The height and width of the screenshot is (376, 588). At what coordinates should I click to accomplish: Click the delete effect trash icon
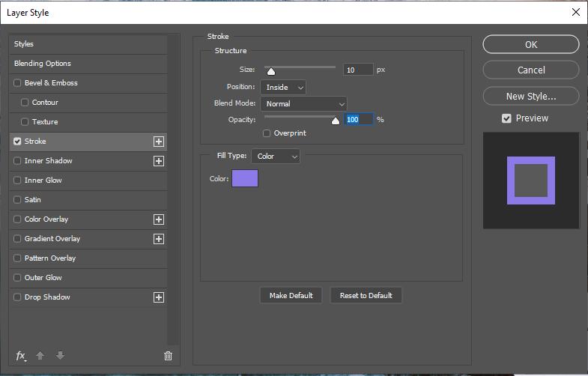168,356
